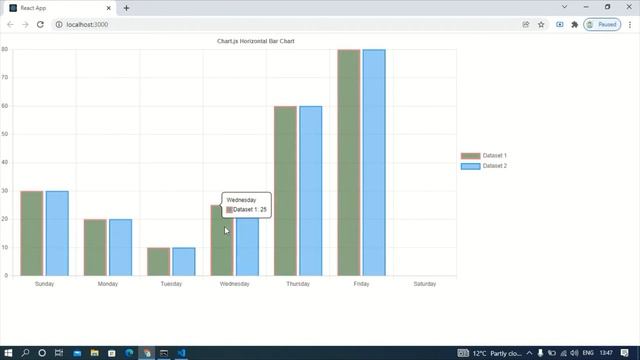
Task: Share this page icon in address bar
Action: pyautogui.click(x=526, y=24)
